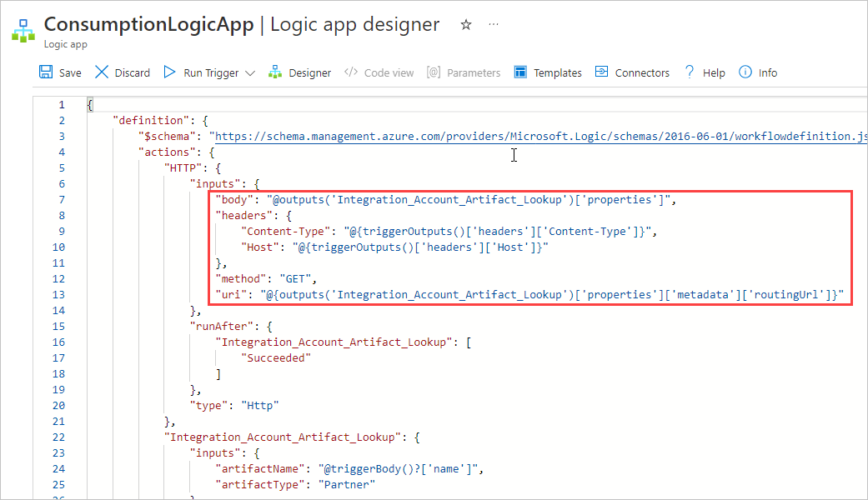
Task: Click the "body" key in HTTP inputs
Action: point(234,200)
